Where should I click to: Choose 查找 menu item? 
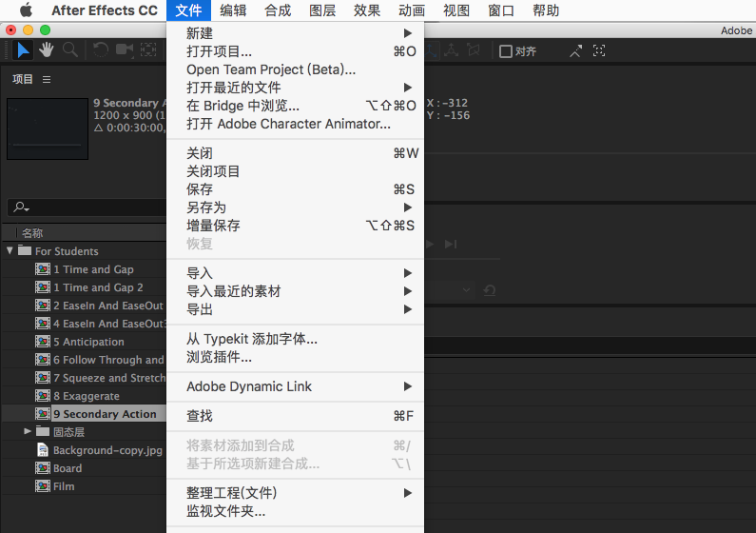click(295, 416)
